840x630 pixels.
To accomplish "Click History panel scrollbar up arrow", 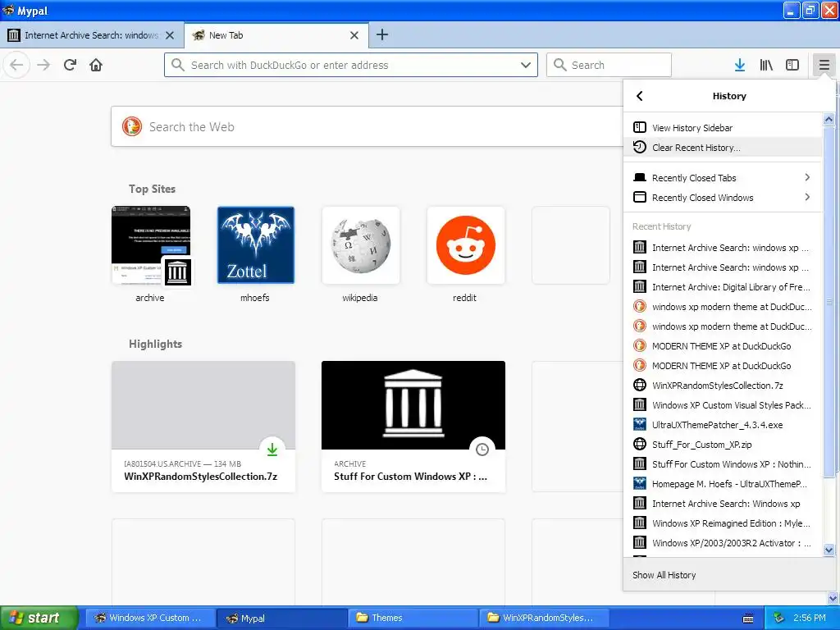I will (x=829, y=120).
